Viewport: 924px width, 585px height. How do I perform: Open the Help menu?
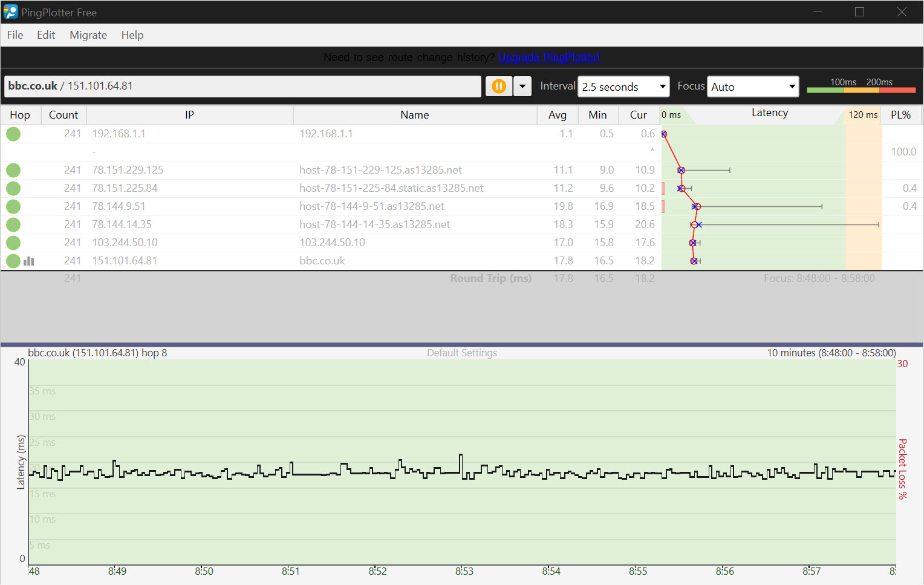[132, 35]
